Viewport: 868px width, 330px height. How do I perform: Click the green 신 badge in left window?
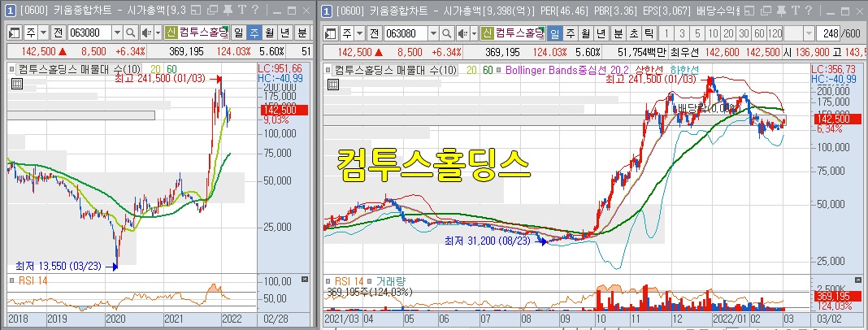171,33
